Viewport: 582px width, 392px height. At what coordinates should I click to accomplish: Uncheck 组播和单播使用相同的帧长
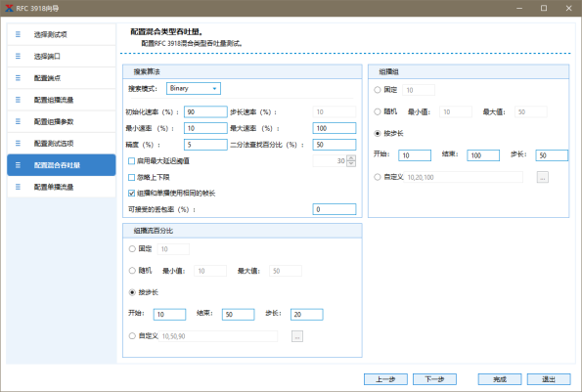[131, 194]
